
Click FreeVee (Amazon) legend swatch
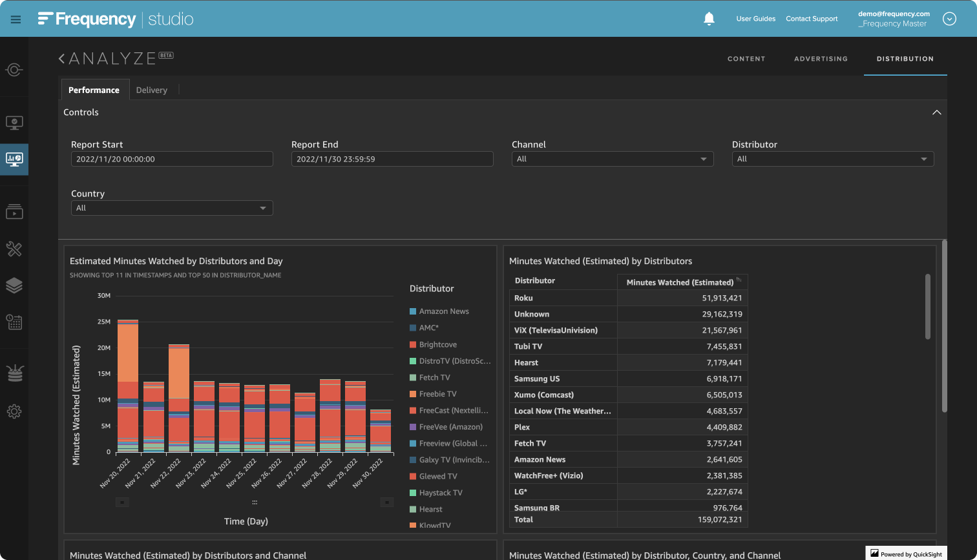(x=413, y=427)
